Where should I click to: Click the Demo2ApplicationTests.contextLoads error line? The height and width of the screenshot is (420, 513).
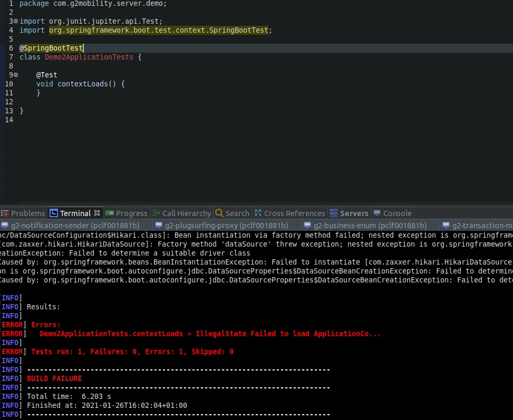coord(210,334)
